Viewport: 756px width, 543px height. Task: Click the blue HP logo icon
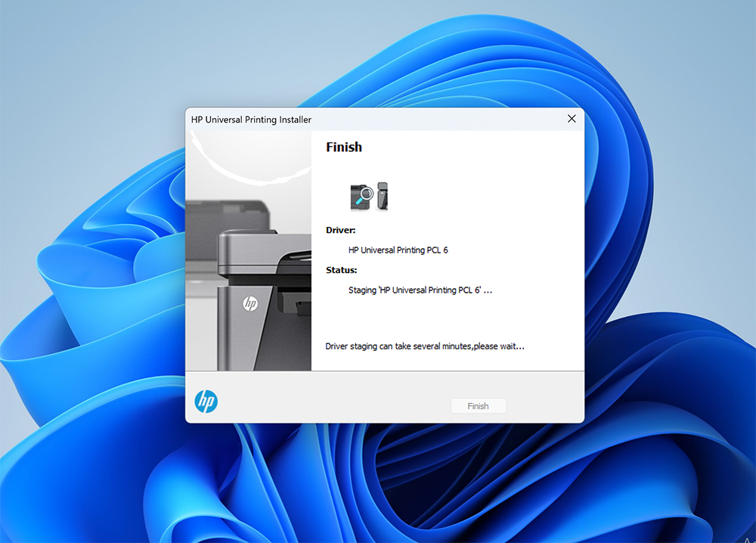(206, 402)
